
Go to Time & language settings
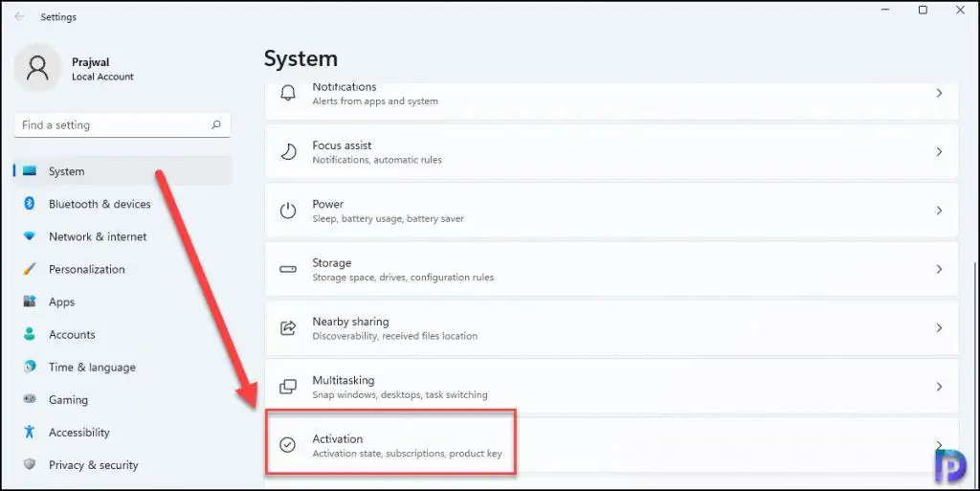pyautogui.click(x=92, y=368)
